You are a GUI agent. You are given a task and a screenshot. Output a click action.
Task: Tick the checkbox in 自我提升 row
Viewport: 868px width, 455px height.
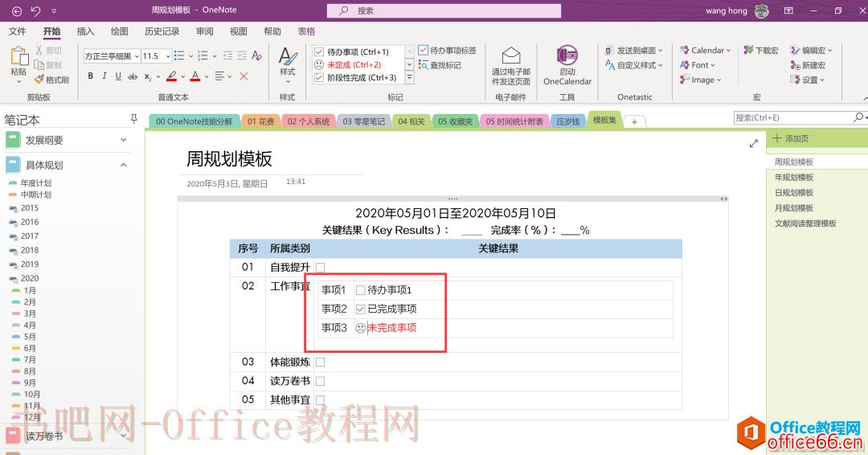[320, 268]
